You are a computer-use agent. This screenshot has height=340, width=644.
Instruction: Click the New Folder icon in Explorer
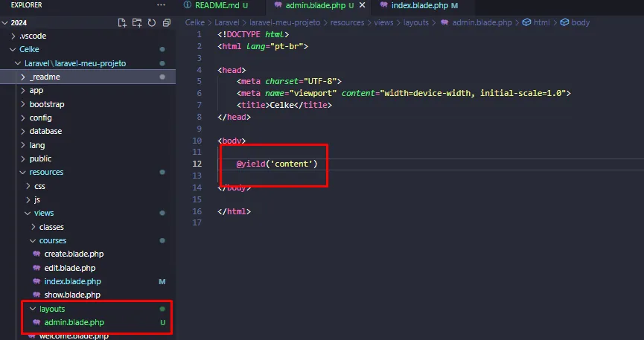[x=137, y=23]
